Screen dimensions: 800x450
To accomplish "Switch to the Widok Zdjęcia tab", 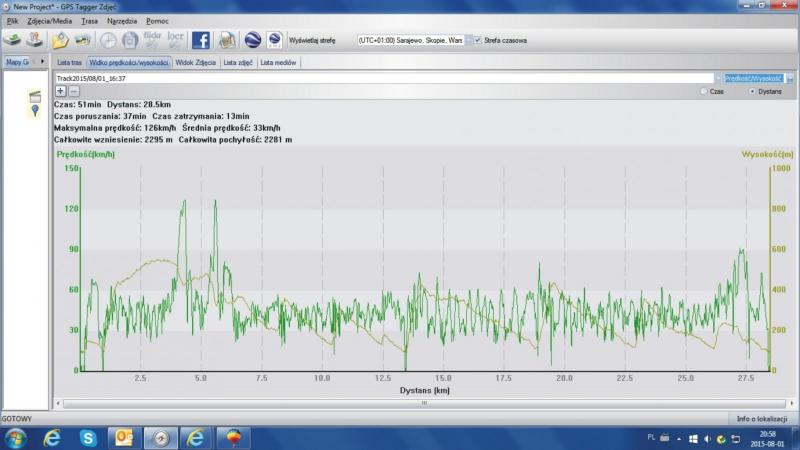I will pyautogui.click(x=197, y=62).
